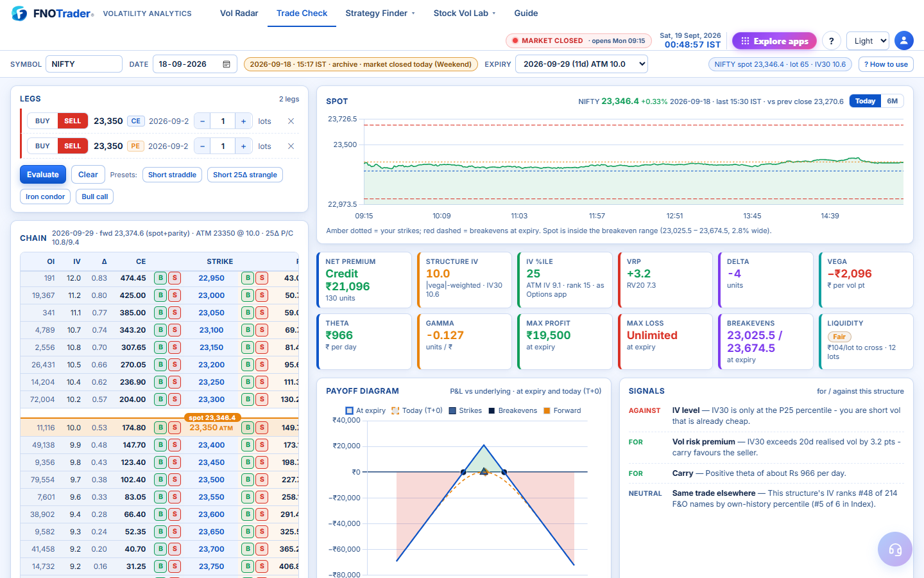Screen dimensions: 924x578
Task: Click the grid icon in Explore apps
Action: 745,41
